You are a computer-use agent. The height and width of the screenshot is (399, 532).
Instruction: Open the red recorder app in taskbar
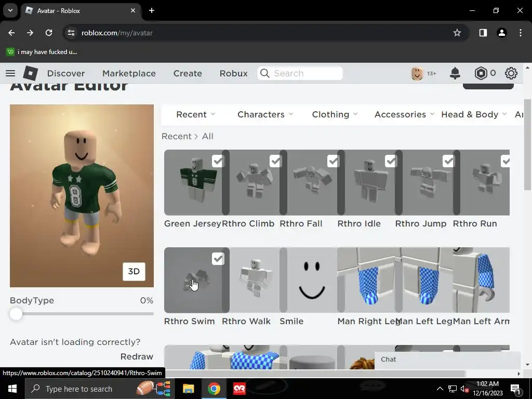click(x=240, y=389)
